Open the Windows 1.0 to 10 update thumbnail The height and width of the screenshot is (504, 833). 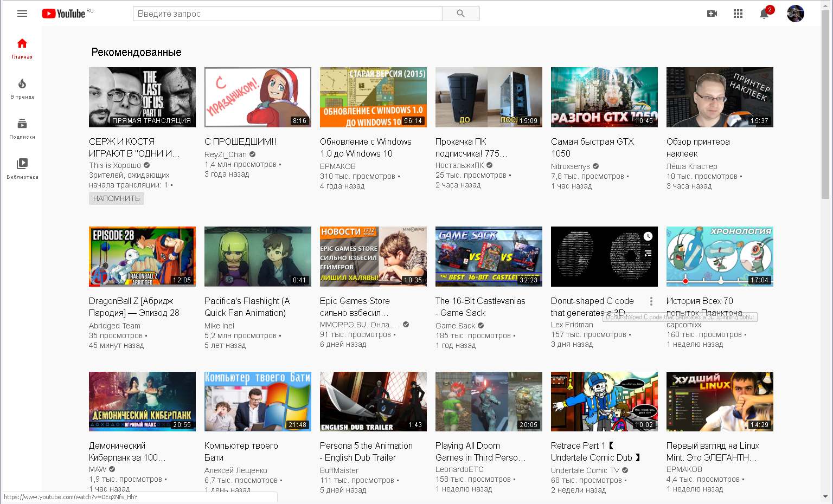pos(373,97)
